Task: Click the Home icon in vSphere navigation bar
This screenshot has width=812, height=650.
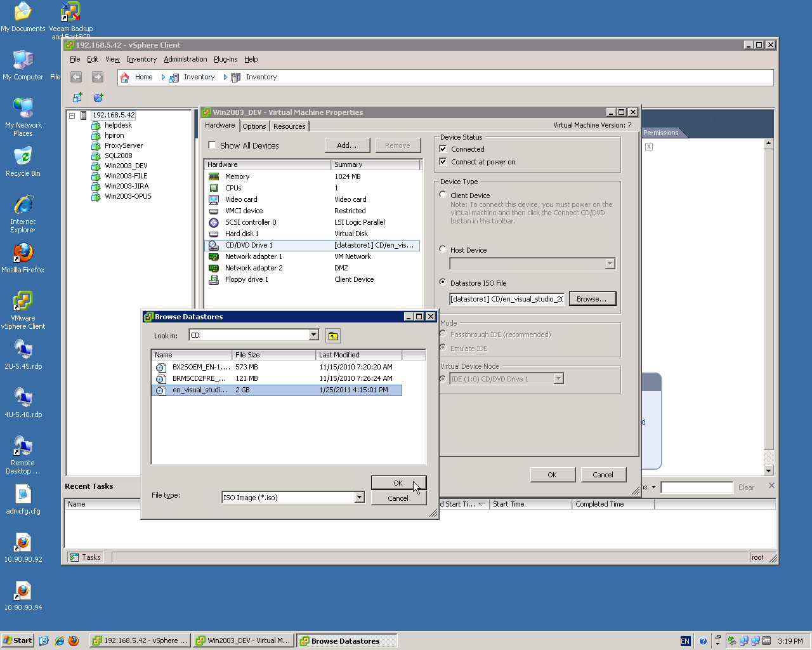Action: tap(125, 77)
